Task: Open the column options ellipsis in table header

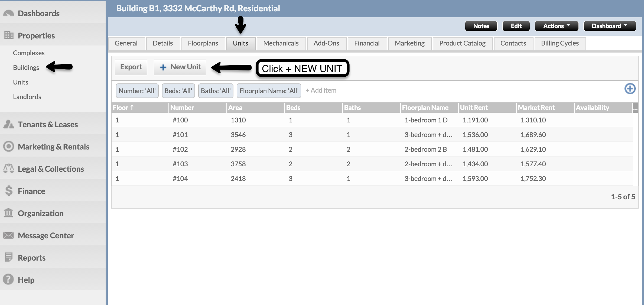Action: pos(635,108)
